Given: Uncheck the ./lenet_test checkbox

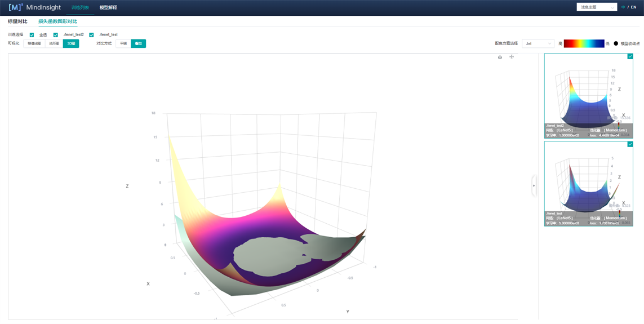Looking at the screenshot, I should pyautogui.click(x=92, y=35).
